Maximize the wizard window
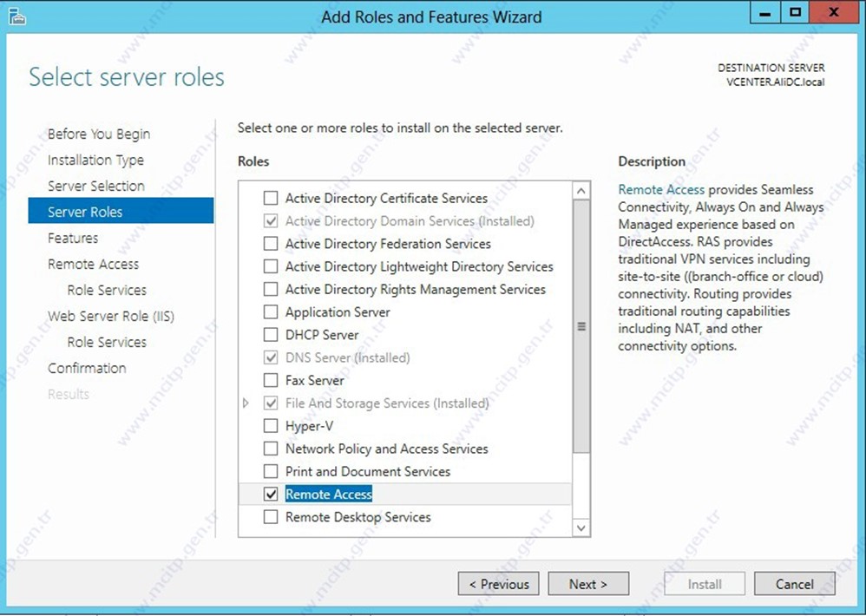Viewport: 866px width, 616px height. [x=796, y=13]
